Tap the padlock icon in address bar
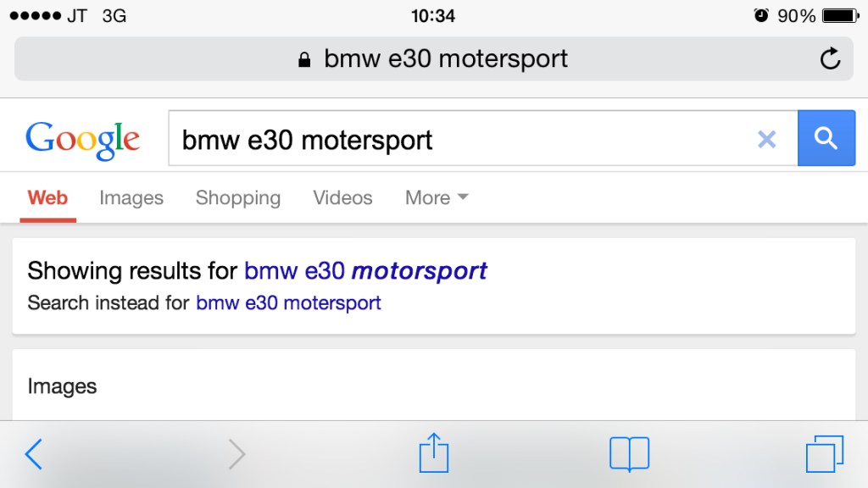Viewport: 868px width, 488px height. point(304,59)
